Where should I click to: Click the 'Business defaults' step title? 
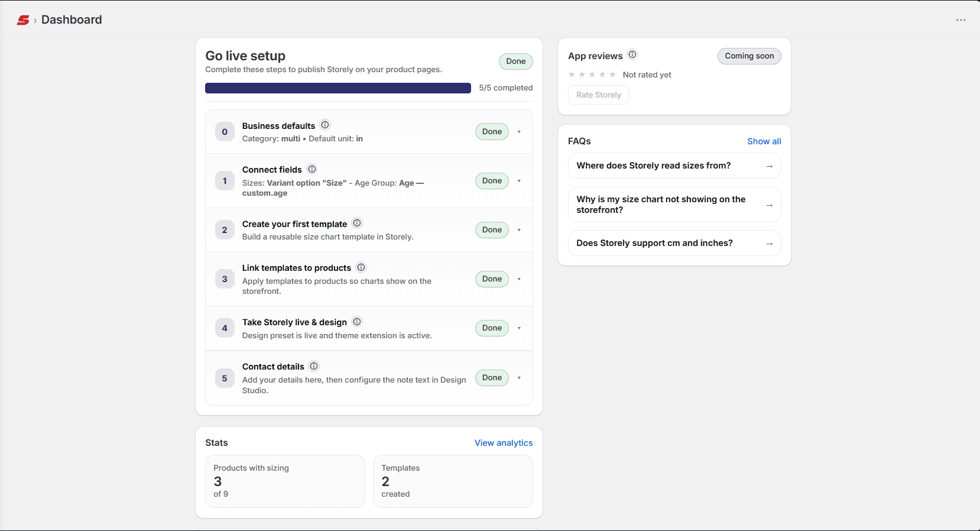pyautogui.click(x=278, y=126)
